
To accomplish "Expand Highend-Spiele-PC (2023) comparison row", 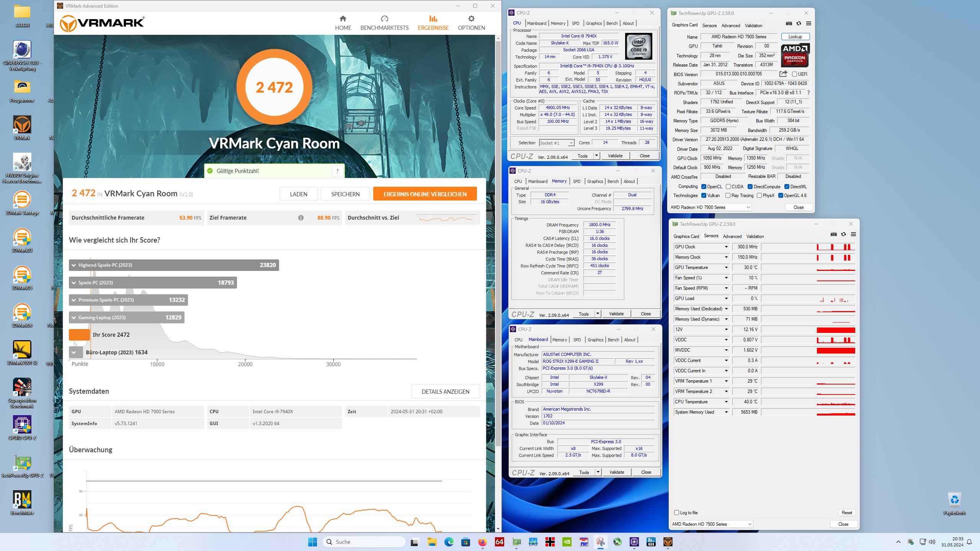I will coord(174,265).
